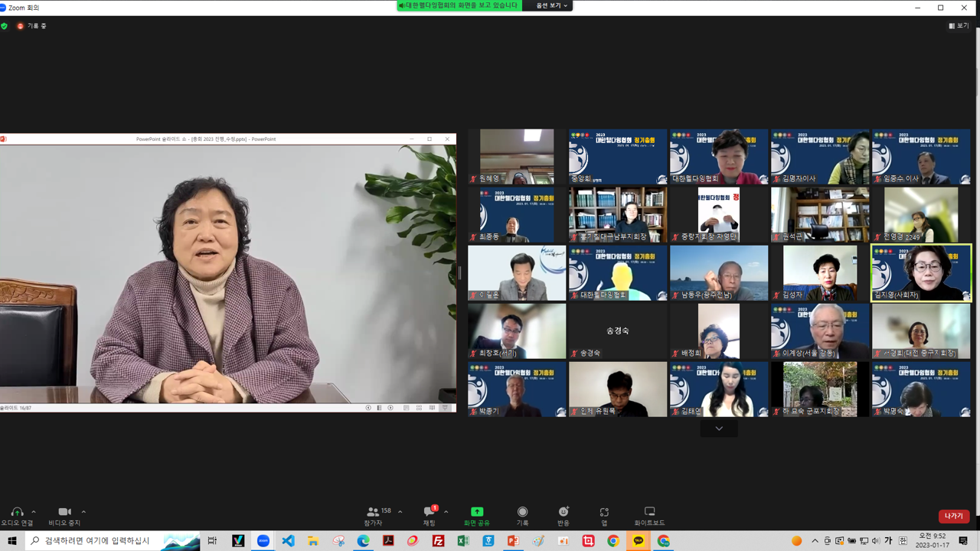The height and width of the screenshot is (551, 980).
Task: Open the chat (채팅) panel
Action: 429,512
